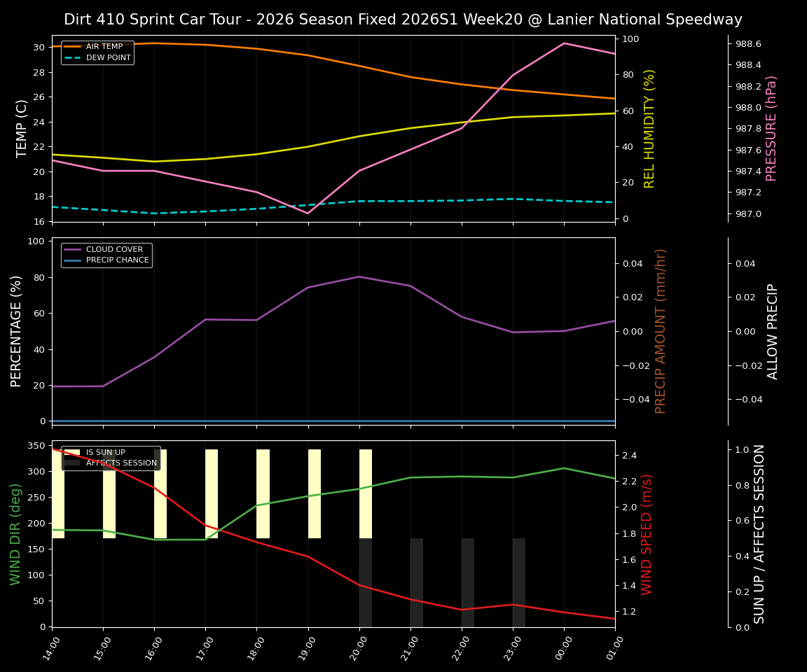Screen dimensions: 807x672
Task: Toggle the AIR TEMP legend entry
Action: (x=99, y=46)
